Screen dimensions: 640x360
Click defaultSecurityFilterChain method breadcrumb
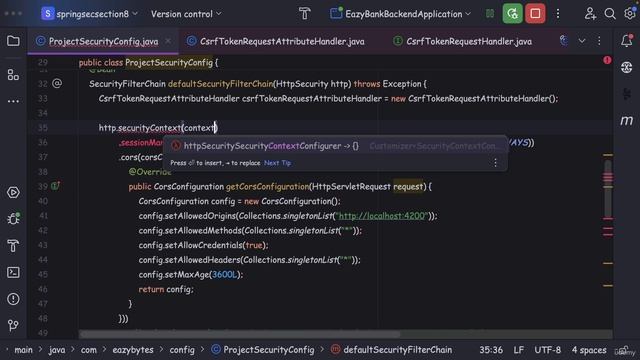[392, 350]
